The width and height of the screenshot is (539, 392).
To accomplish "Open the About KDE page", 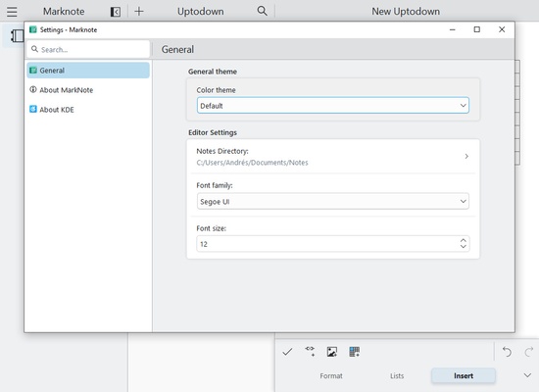I will (x=88, y=110).
